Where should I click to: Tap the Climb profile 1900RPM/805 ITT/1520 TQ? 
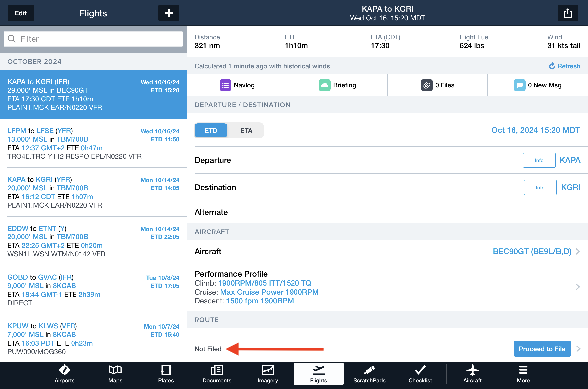pyautogui.click(x=265, y=283)
